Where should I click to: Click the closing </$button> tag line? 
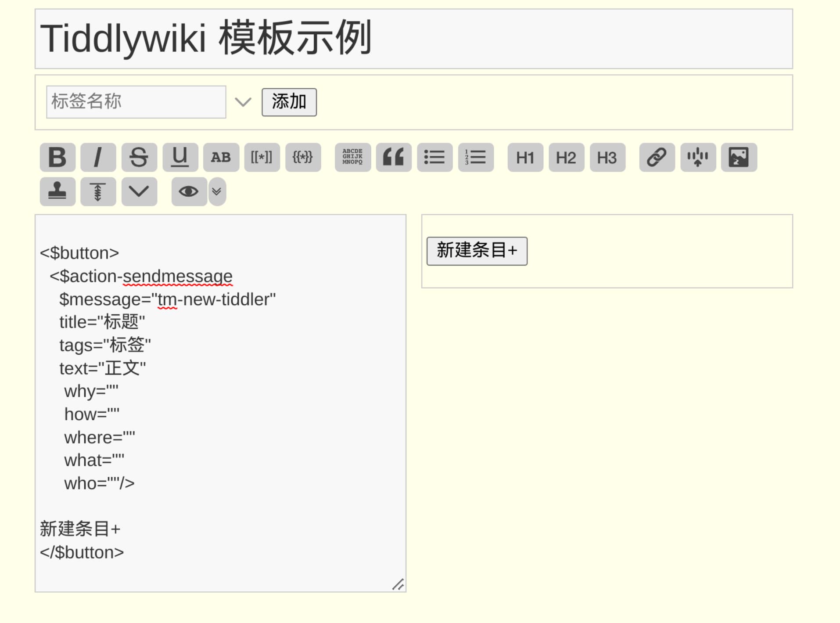82,552
